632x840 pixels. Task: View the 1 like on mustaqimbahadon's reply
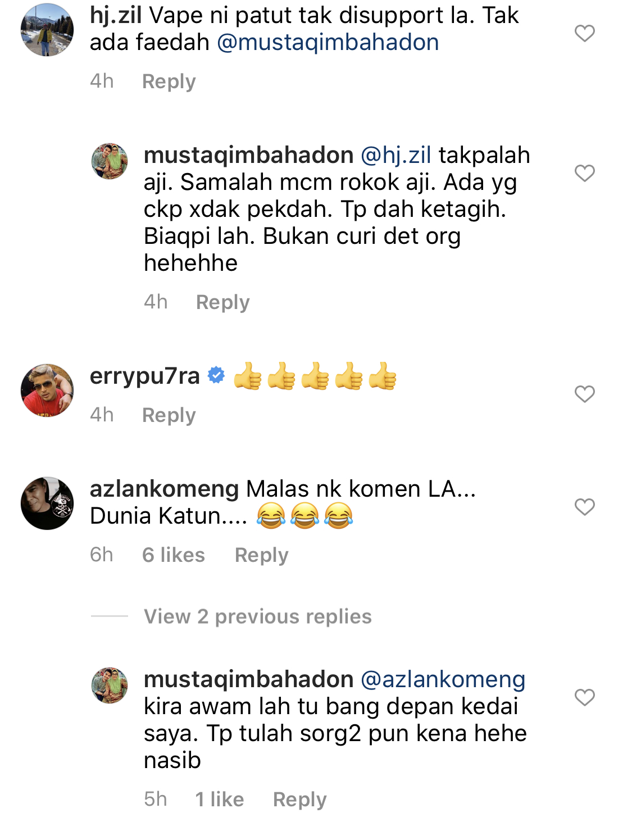point(220,800)
